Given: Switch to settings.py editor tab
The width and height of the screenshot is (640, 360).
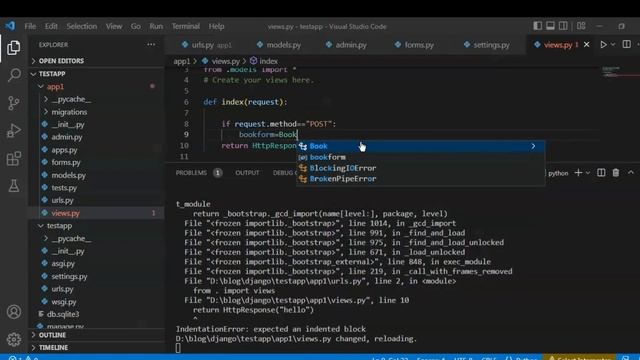Looking at the screenshot, I should pyautogui.click(x=488, y=45).
